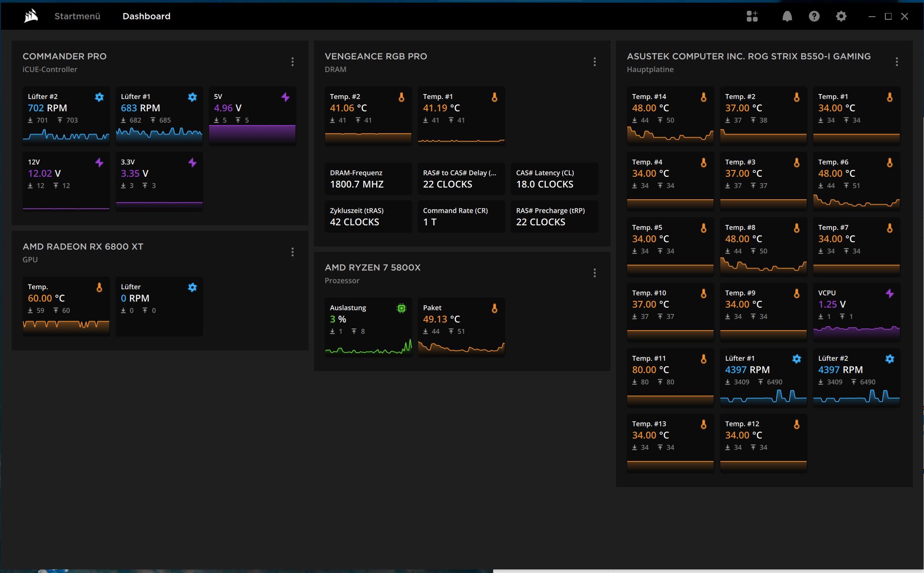
Task: Expand AMD Ryzen 7 5800X options menu
Action: [x=594, y=273]
